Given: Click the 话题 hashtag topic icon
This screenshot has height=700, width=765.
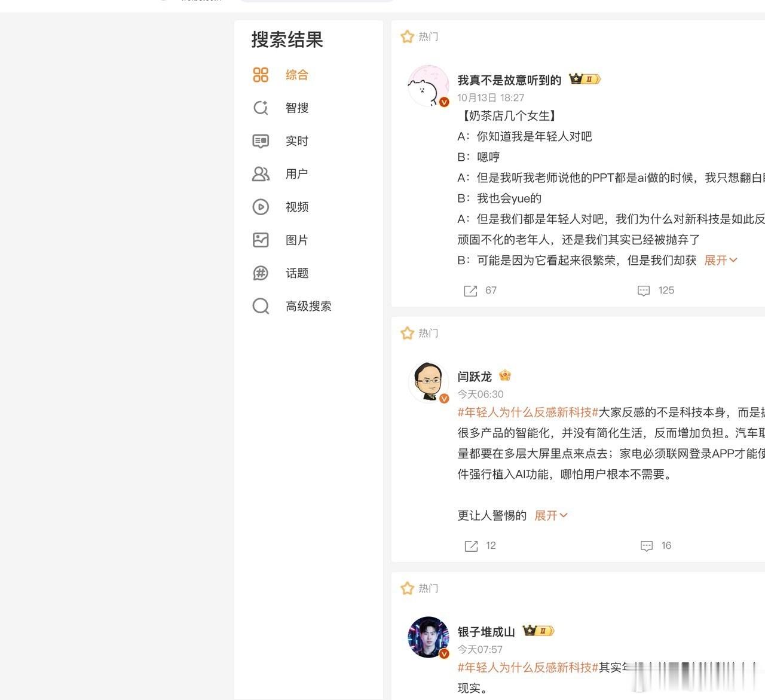Looking at the screenshot, I should [x=261, y=273].
